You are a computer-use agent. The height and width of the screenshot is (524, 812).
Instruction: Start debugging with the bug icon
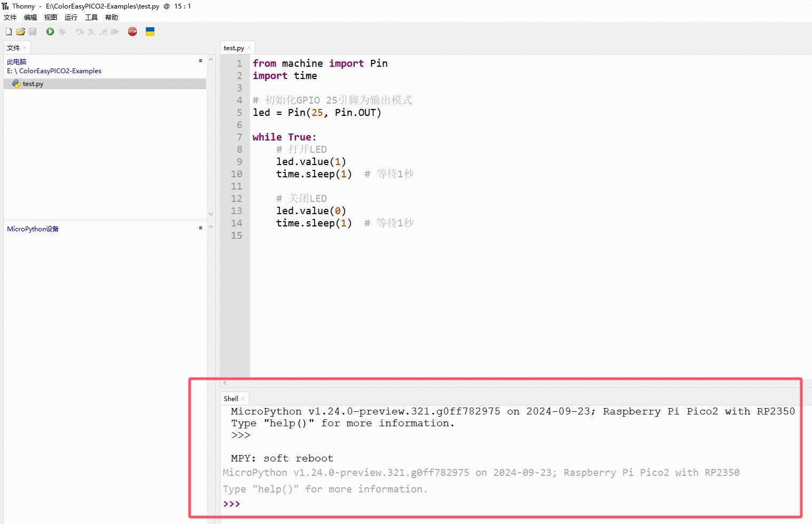point(63,32)
